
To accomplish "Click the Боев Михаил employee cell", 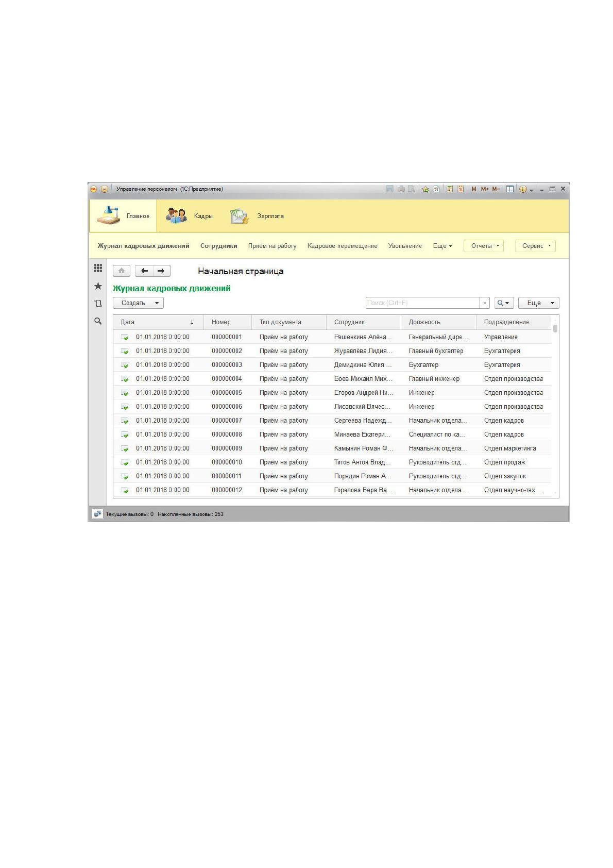I will pos(363,379).
